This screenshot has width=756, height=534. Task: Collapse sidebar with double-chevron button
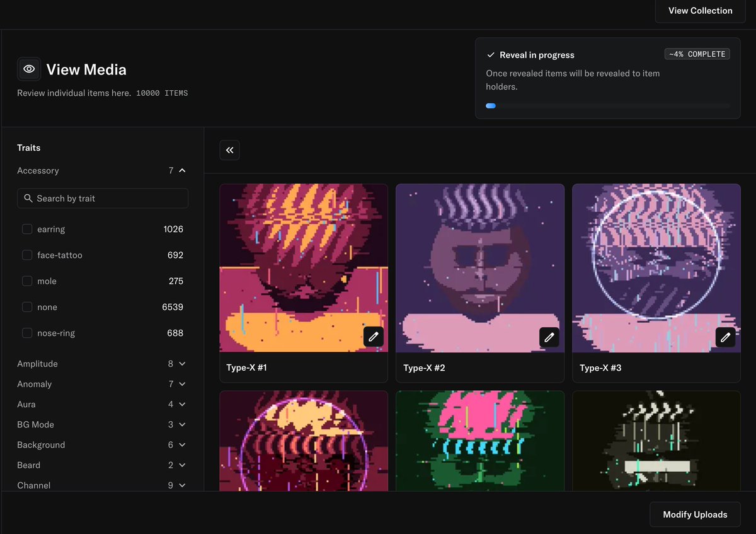(x=229, y=150)
